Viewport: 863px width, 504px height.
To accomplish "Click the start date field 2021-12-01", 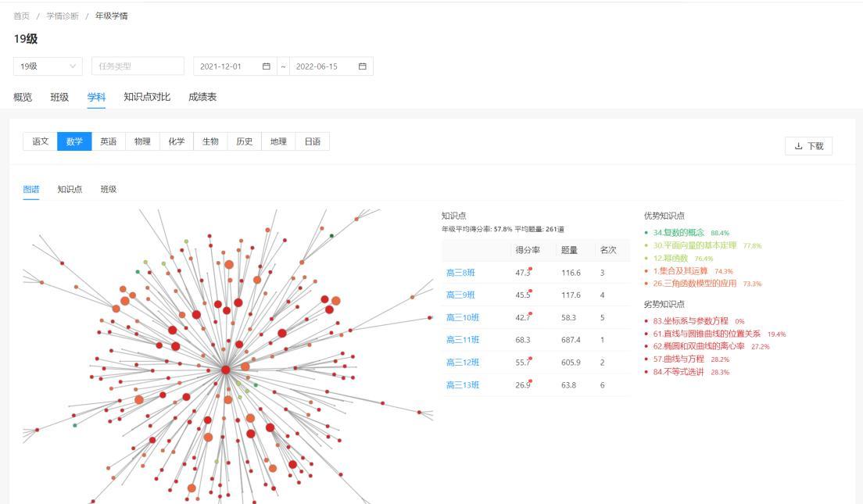I will [235, 66].
